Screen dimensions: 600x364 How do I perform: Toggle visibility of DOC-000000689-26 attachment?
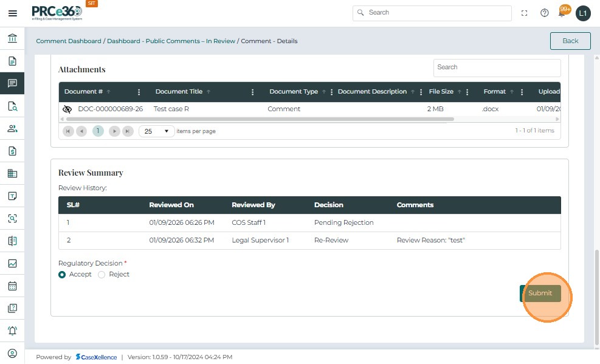click(67, 109)
